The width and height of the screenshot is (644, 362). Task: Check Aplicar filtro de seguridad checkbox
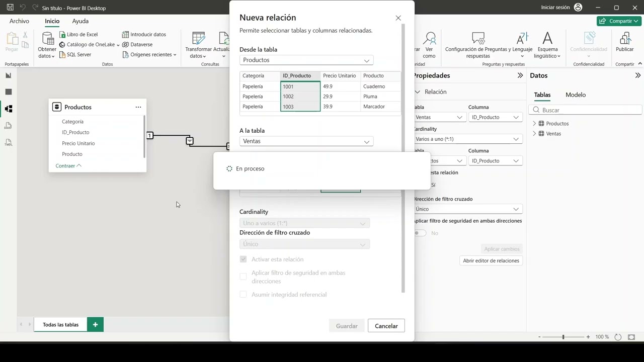pyautogui.click(x=243, y=277)
